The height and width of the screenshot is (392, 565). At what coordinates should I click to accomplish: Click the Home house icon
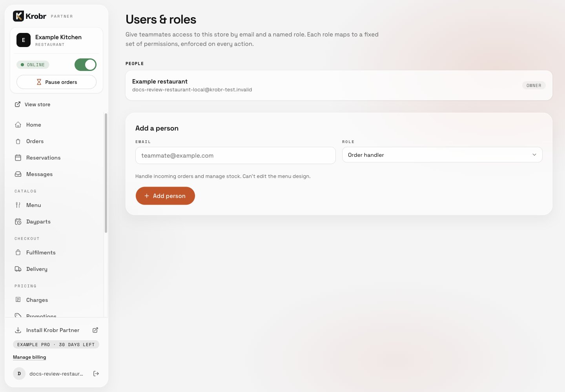coord(18,125)
